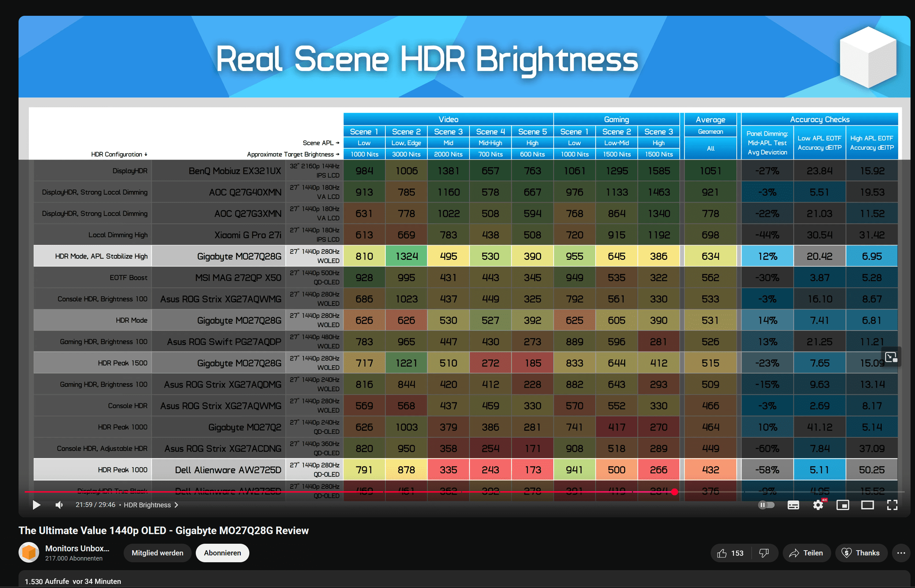Toggle the autoplay switch
This screenshot has width=915, height=588.
point(766,505)
